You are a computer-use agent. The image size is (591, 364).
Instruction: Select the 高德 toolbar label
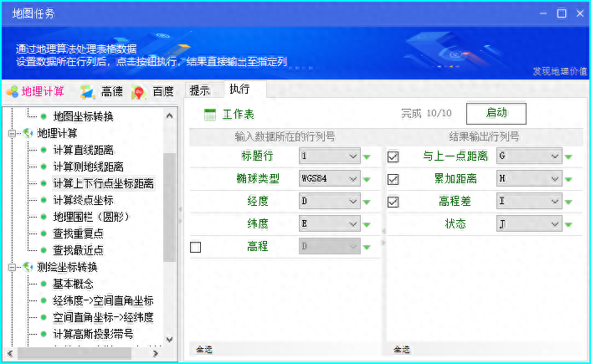click(112, 91)
